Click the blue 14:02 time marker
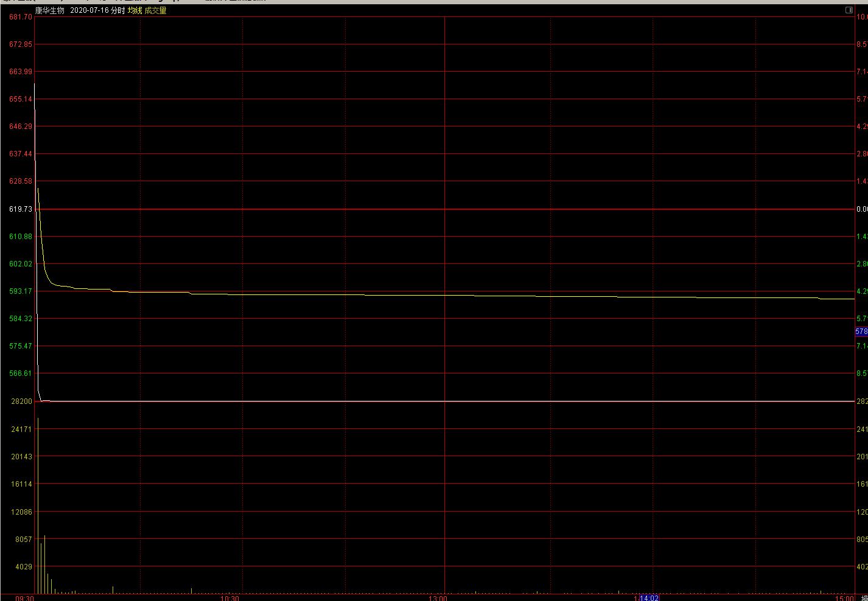Image resolution: width=868 pixels, height=601 pixels. (649, 598)
